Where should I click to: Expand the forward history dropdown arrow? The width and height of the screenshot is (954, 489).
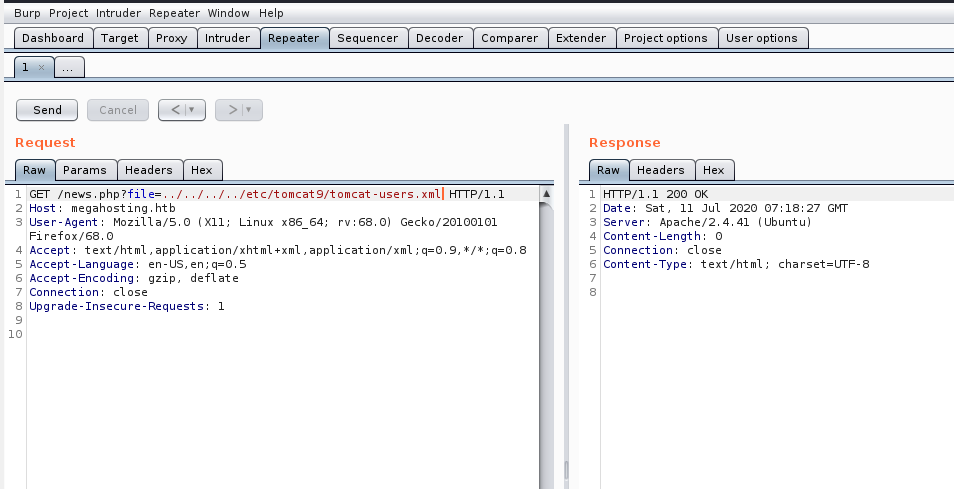coord(249,110)
